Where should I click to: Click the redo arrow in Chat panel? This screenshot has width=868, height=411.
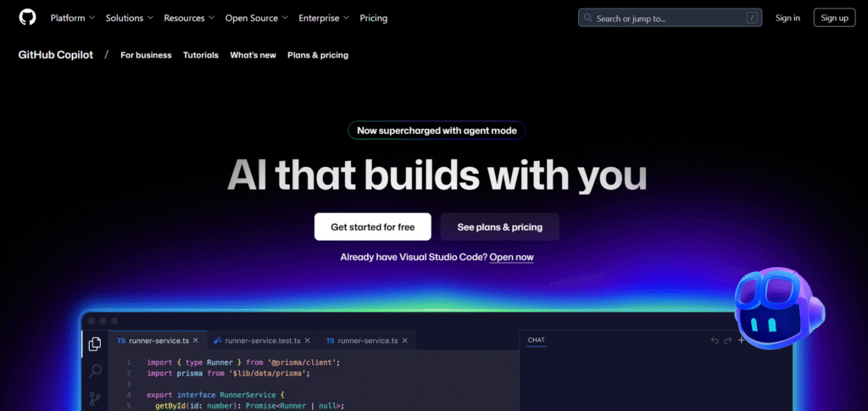[x=727, y=341]
